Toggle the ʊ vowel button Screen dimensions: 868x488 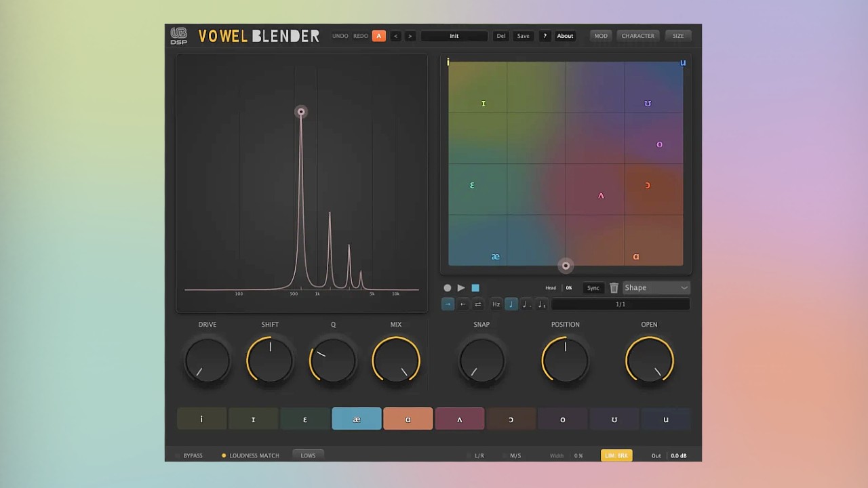pyautogui.click(x=614, y=419)
